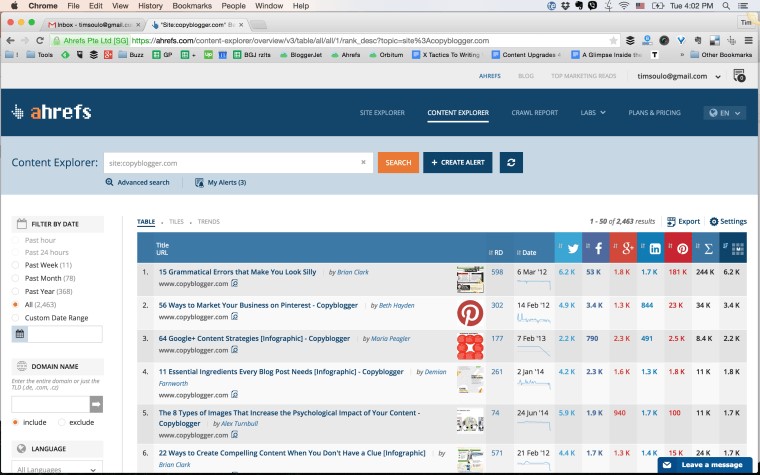This screenshot has width=760, height=475.
Task: Open Chrome History menu
Action: point(150,6)
